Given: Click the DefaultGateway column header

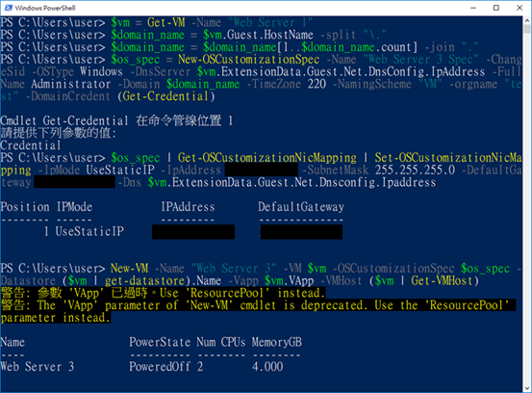Looking at the screenshot, I should pos(301,207).
